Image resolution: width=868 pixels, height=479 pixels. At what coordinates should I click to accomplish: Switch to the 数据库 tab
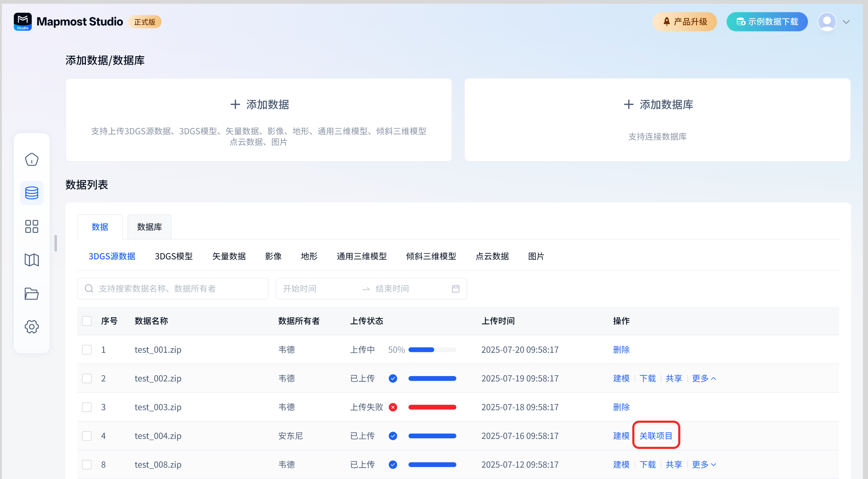(x=149, y=227)
